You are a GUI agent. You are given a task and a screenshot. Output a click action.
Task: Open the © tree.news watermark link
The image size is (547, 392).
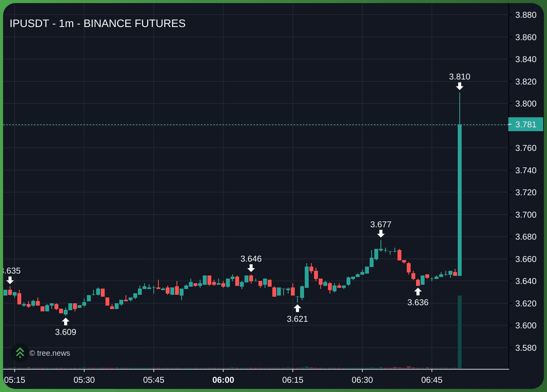pos(50,353)
